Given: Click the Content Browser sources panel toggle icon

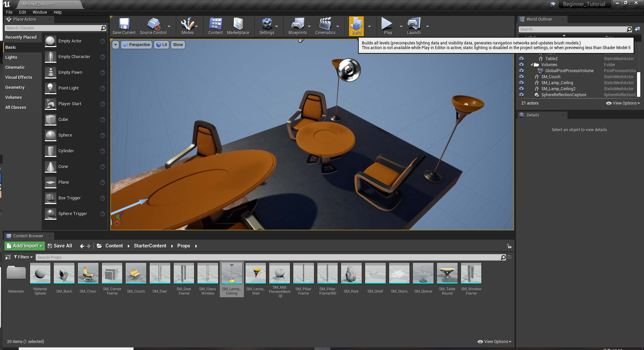Looking at the screenshot, I should click(x=8, y=257).
